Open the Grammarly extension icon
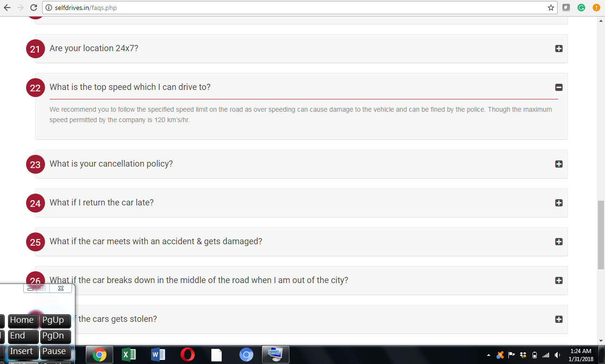Image resolution: width=605 pixels, height=364 pixels. (581, 8)
